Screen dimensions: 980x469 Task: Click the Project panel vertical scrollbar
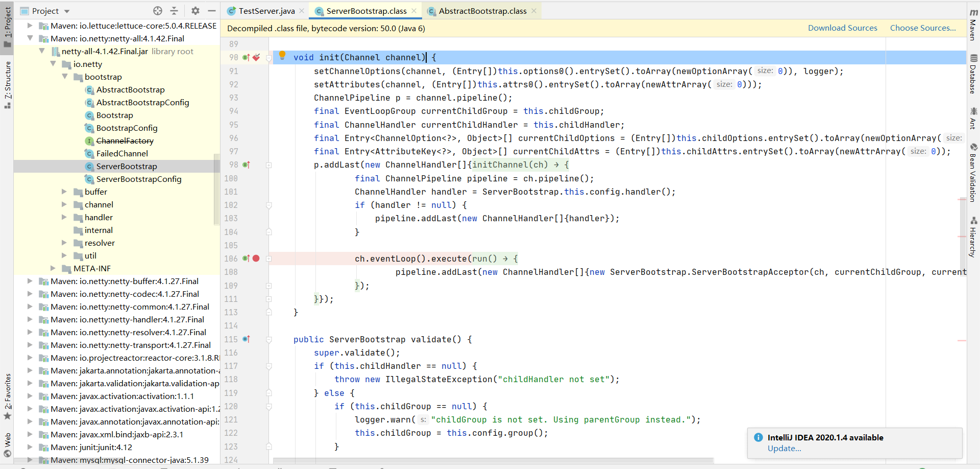[x=216, y=189]
